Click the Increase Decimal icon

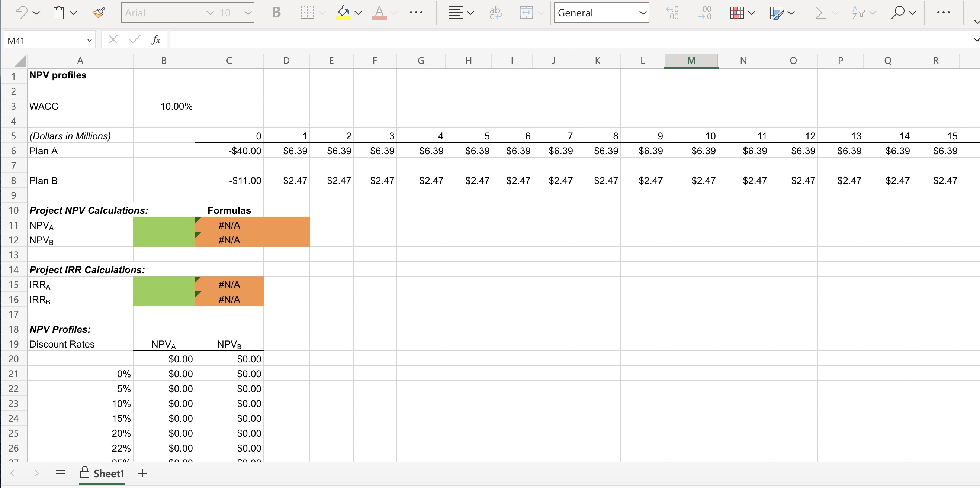coord(672,13)
